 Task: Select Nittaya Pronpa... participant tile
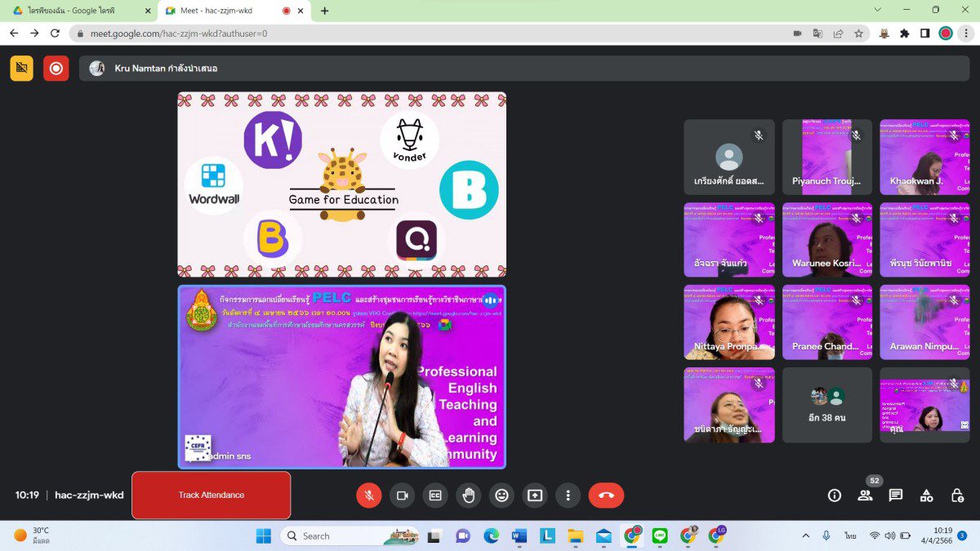point(729,322)
